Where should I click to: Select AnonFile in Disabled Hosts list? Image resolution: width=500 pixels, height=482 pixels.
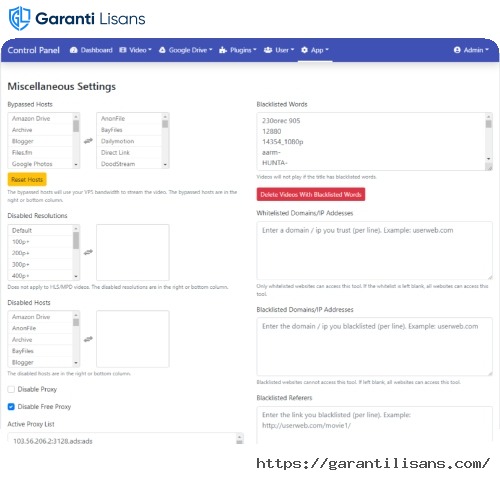click(x=40, y=328)
